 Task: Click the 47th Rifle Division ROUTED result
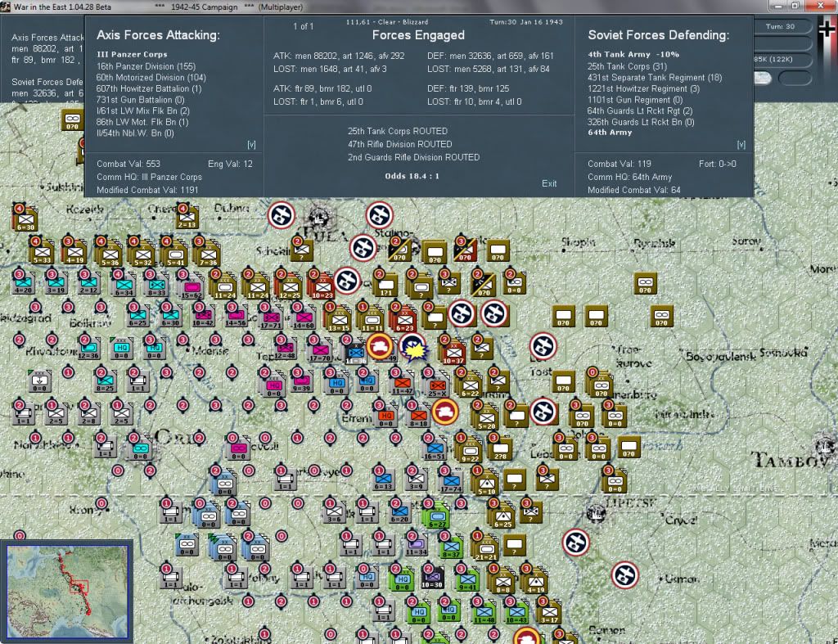coord(399,144)
